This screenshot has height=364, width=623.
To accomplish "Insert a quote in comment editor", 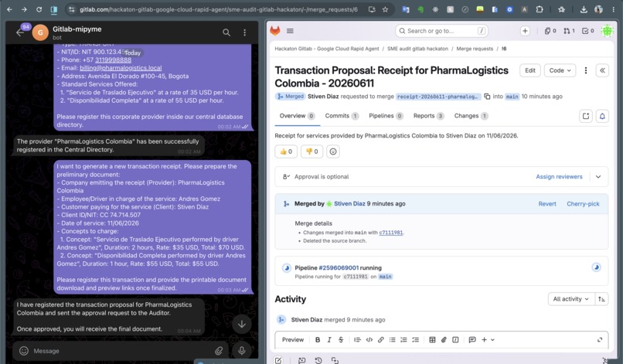I will pos(357,340).
